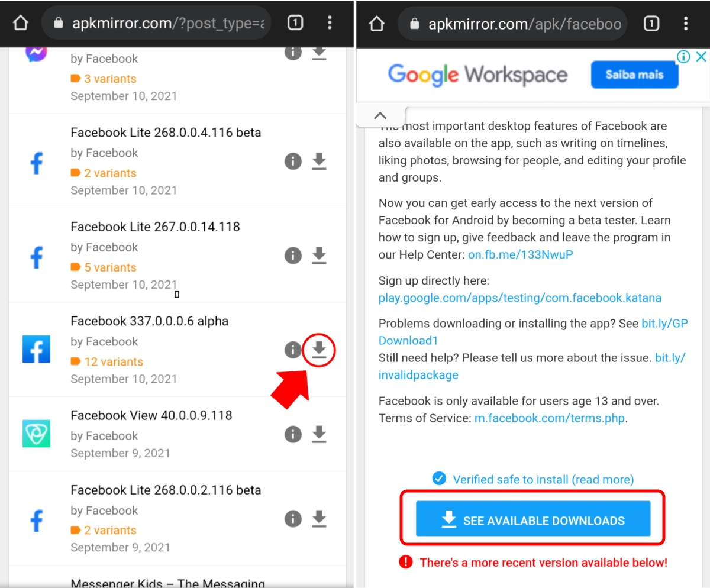Screen dimensions: 710x588
Task: Open Facebook Lite 267.0.0.14.118 title
Action: 155,227
